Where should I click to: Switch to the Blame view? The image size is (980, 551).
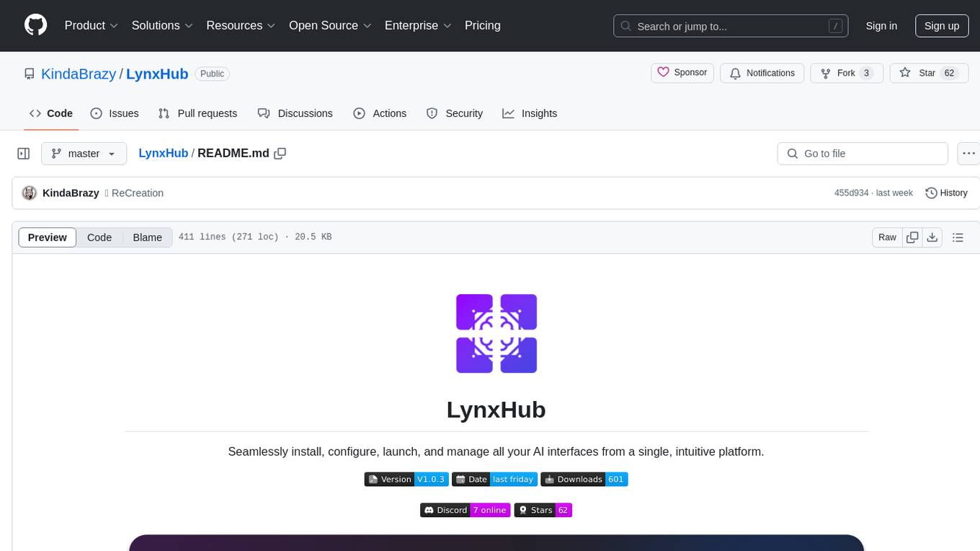147,237
